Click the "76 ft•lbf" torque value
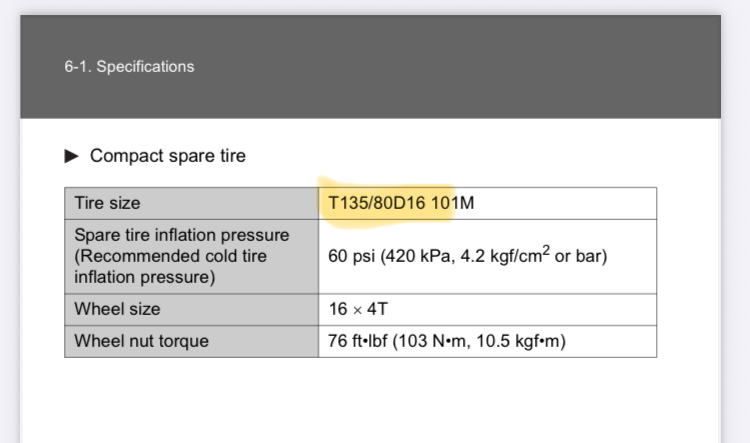 point(357,341)
